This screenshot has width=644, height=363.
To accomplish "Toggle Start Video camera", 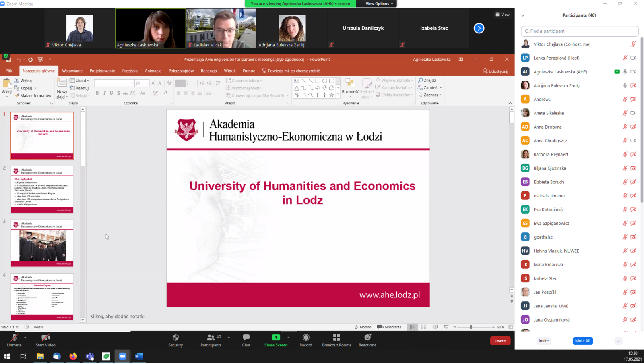I will point(45,338).
